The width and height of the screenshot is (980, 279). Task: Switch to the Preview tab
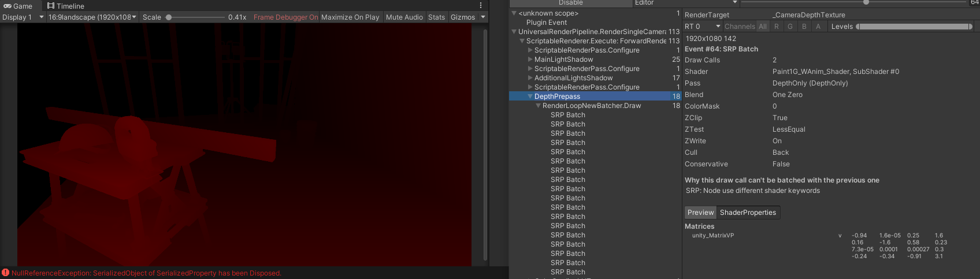tap(700, 213)
